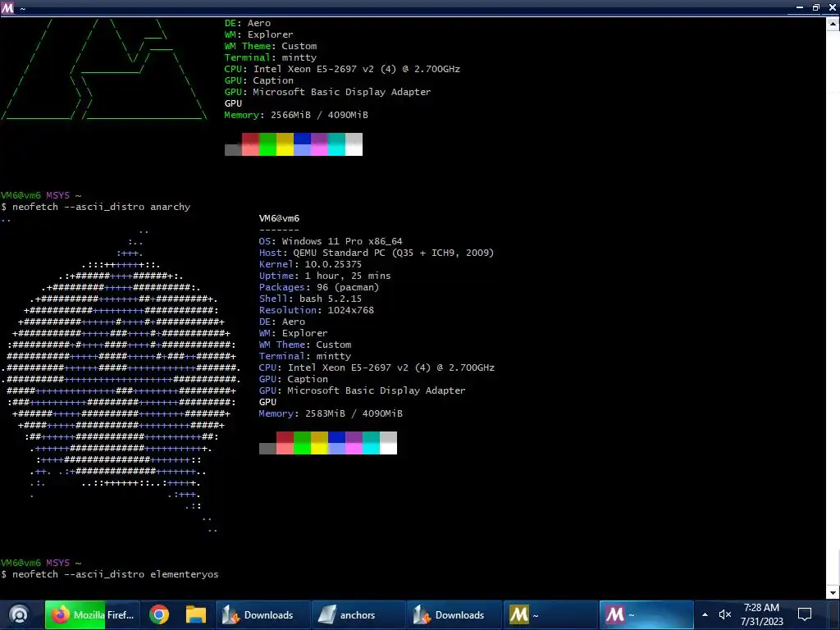
Task: Click the lower 'WM Theme: Custom' line
Action: [x=305, y=345]
